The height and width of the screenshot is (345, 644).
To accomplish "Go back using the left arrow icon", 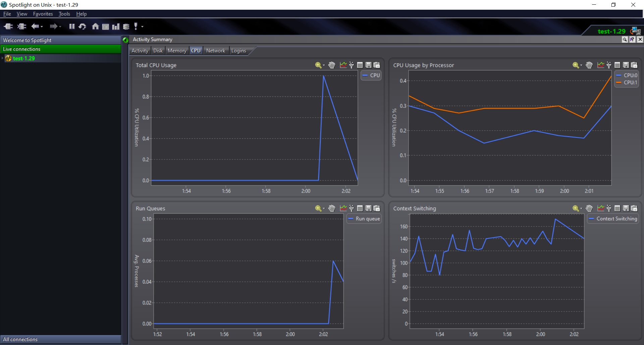I will click(35, 26).
